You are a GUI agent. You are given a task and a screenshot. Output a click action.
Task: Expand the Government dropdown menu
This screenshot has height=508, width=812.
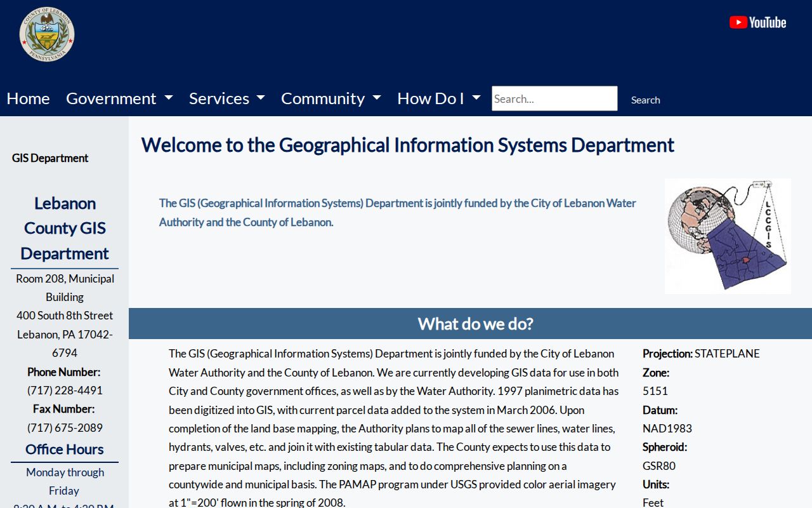(119, 98)
